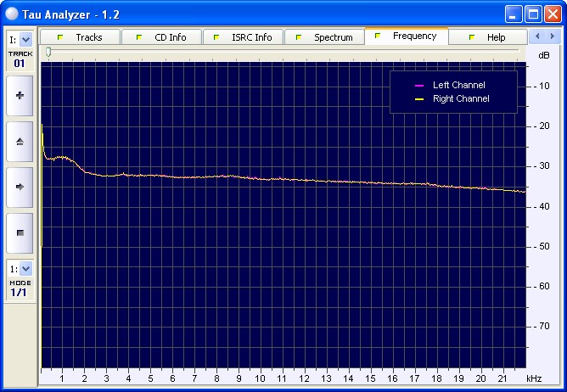Viewport: 567px width, 392px height.
Task: Maximize the Tau Analyzer window
Action: (533, 14)
